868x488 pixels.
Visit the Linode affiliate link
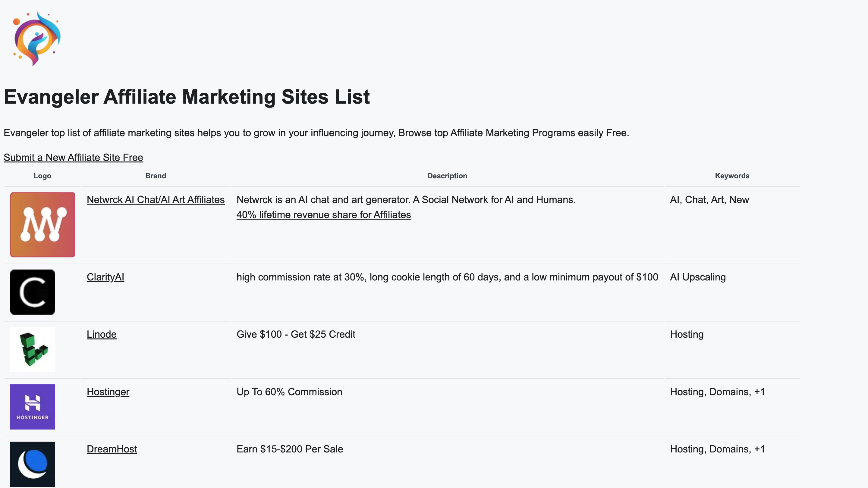[102, 334]
